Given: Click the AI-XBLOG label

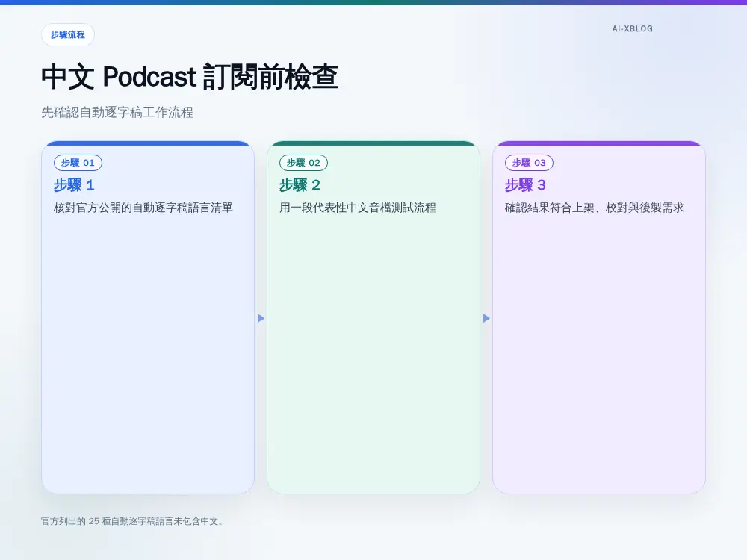Looking at the screenshot, I should [x=632, y=28].
